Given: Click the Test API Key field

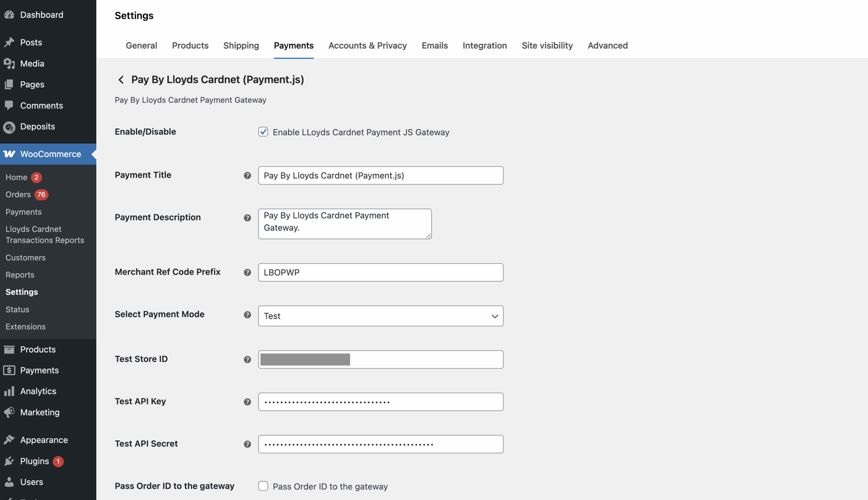Looking at the screenshot, I should 381,402.
